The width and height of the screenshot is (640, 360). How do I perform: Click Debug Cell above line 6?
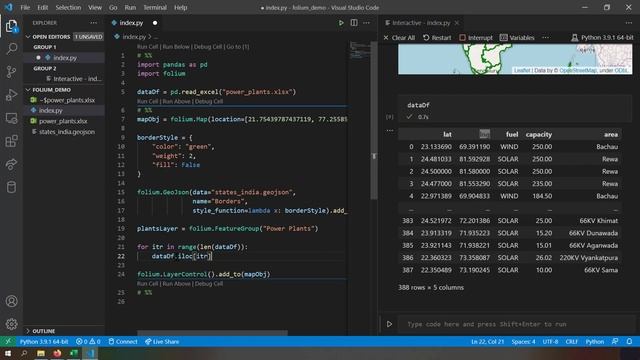tap(209, 101)
